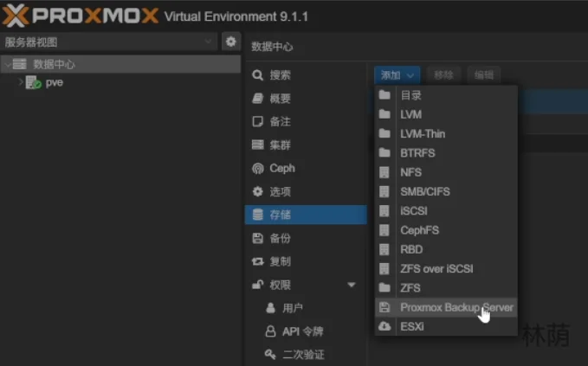Click the 选项 gear icon
This screenshot has height=366, width=588.
[257, 191]
